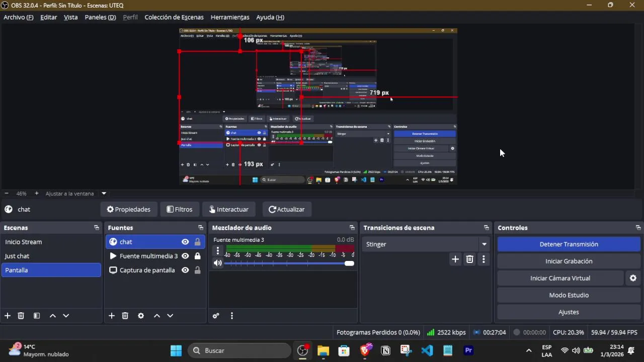Undock the Mezclador de audio panel
The image size is (644, 362).
point(352,228)
